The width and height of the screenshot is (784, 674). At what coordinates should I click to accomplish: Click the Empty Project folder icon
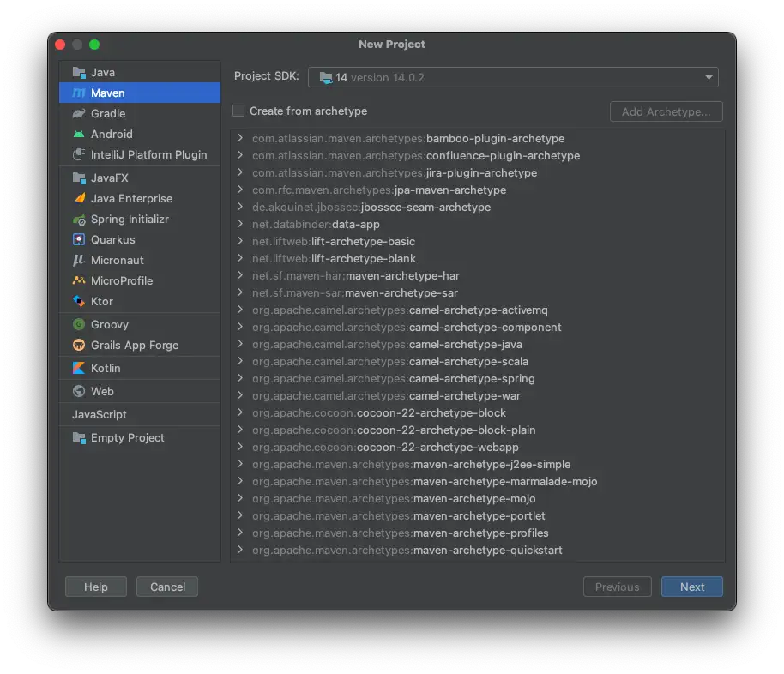[x=79, y=438]
